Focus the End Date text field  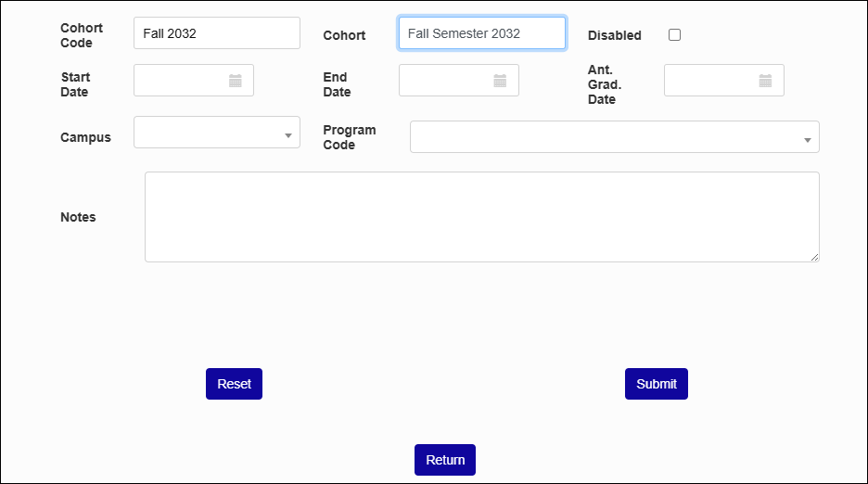[446, 81]
